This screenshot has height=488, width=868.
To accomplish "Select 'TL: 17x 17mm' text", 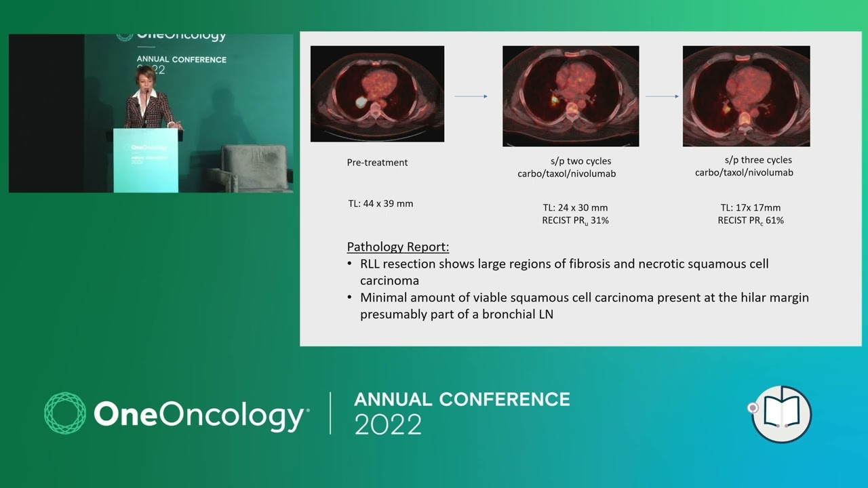I will pos(751,208).
